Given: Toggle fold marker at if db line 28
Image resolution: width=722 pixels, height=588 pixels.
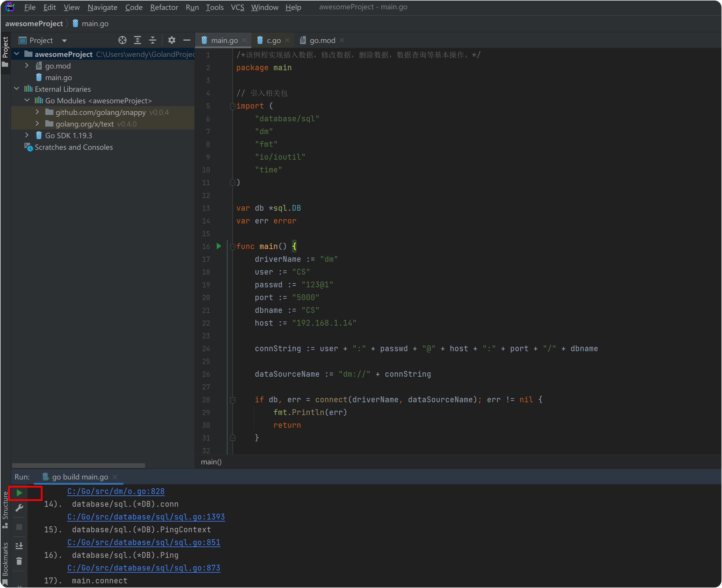Looking at the screenshot, I should [x=233, y=400].
